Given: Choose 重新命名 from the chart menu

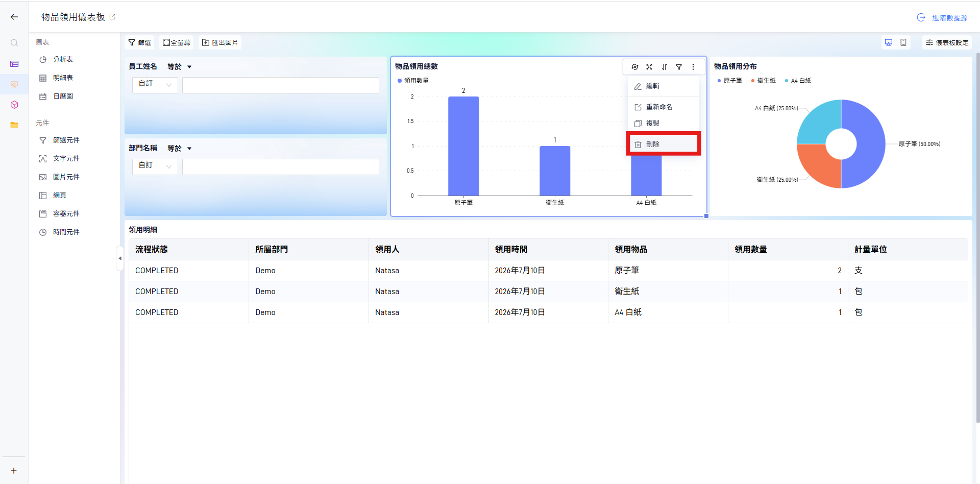Looking at the screenshot, I should (x=664, y=107).
